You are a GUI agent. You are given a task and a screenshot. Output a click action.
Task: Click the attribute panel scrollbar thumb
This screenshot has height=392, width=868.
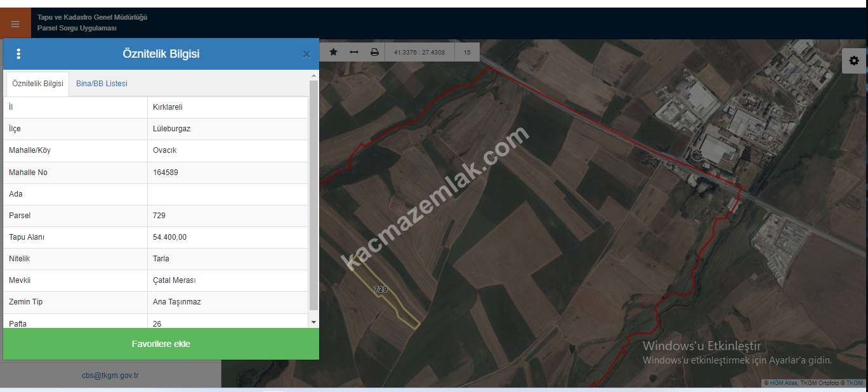pos(313,190)
